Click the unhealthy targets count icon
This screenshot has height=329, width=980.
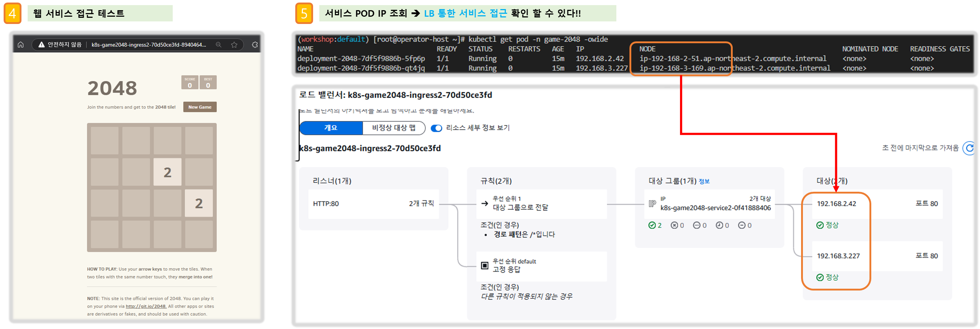point(674,225)
